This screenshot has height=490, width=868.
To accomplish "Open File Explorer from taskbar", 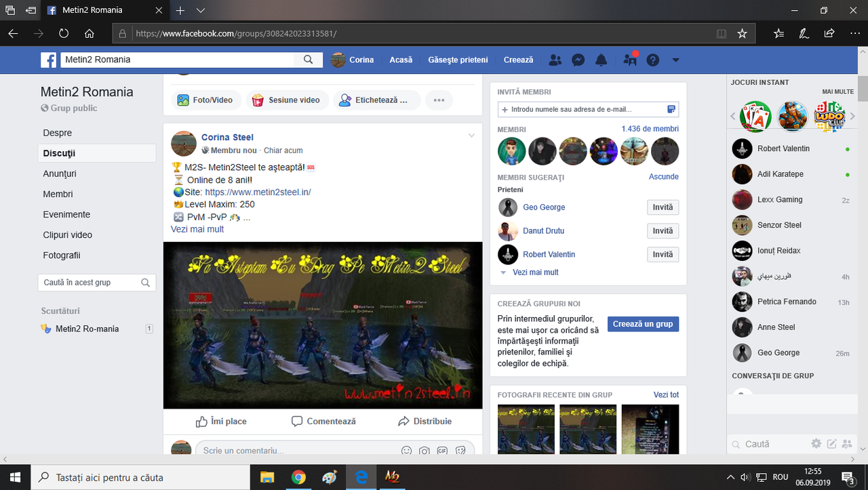I will tap(267, 477).
